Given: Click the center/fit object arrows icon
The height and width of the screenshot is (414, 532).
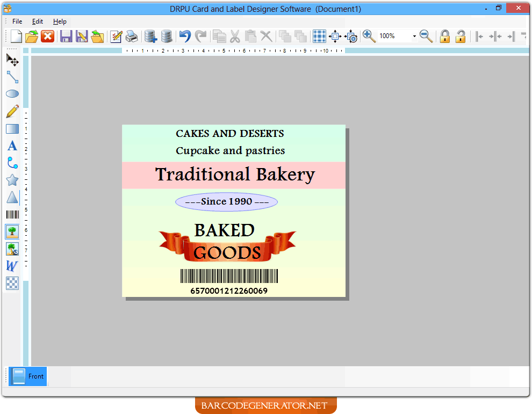Looking at the screenshot, I should pos(335,37).
